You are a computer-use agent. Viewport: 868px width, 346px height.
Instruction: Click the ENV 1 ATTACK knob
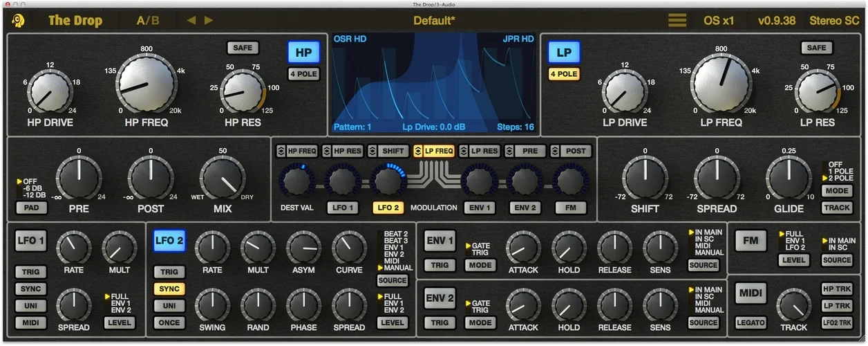pyautogui.click(x=523, y=248)
